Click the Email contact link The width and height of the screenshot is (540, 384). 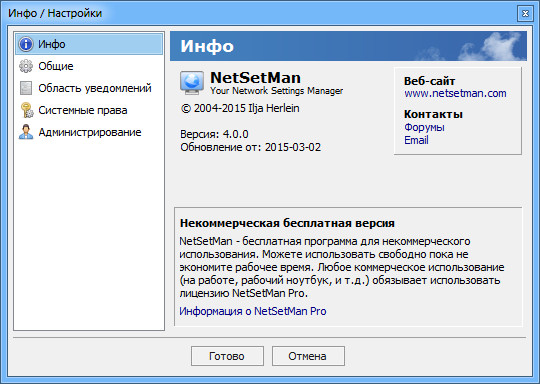416,140
